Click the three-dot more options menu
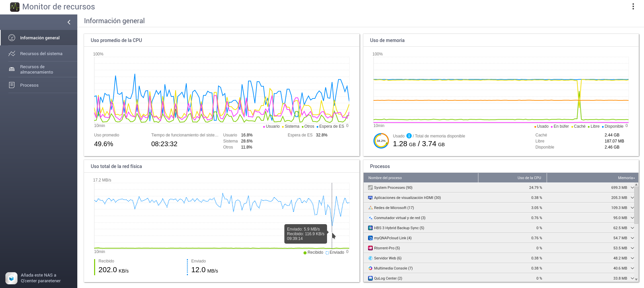 (633, 7)
